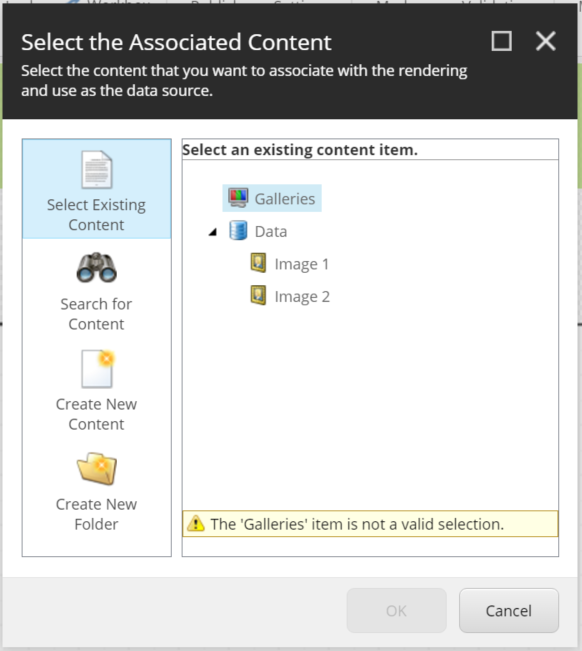Click the Image 1 picture frame icon
This screenshot has height=651, width=582.
coord(258,263)
